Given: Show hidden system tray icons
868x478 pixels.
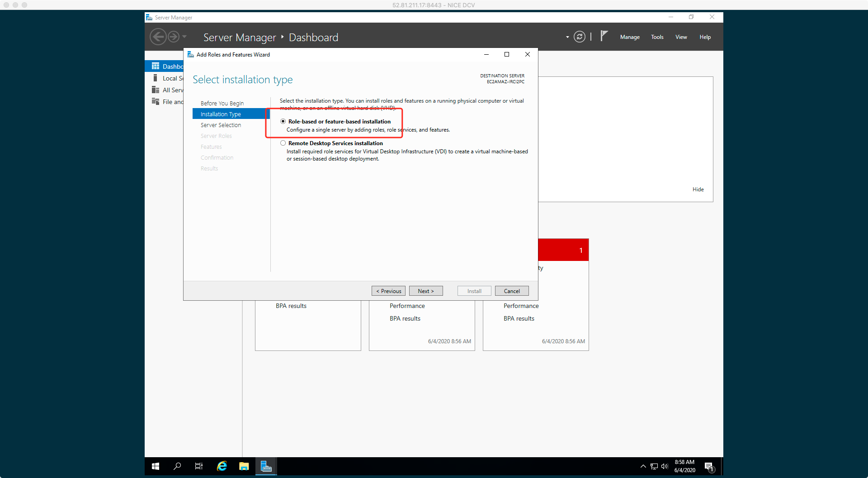Looking at the screenshot, I should pos(643,466).
